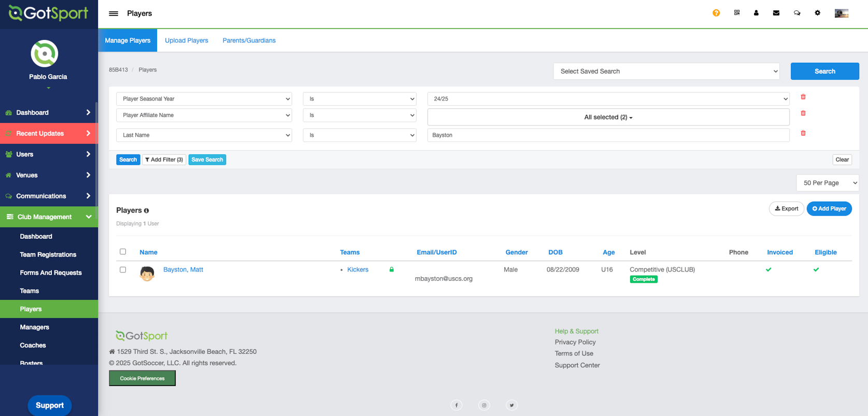The image size is (868, 416).
Task: Remove the Player Seasonal Year filter
Action: point(803,97)
